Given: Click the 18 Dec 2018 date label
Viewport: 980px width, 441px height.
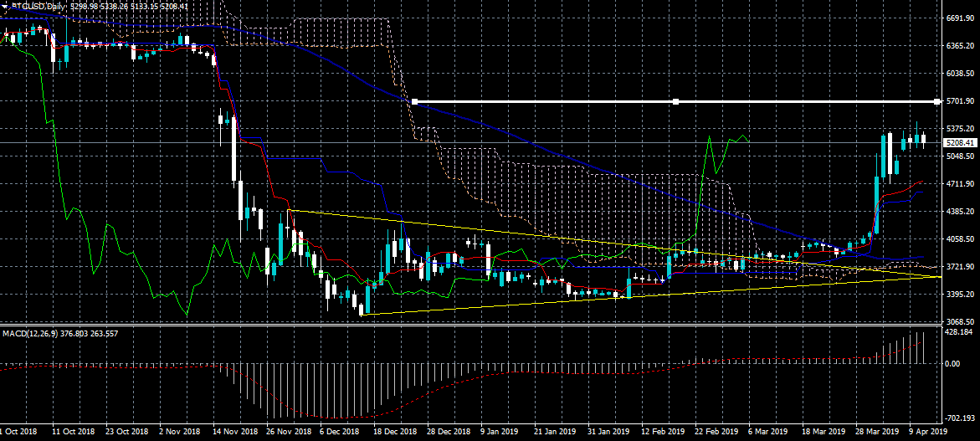Looking at the screenshot, I should 395,432.
